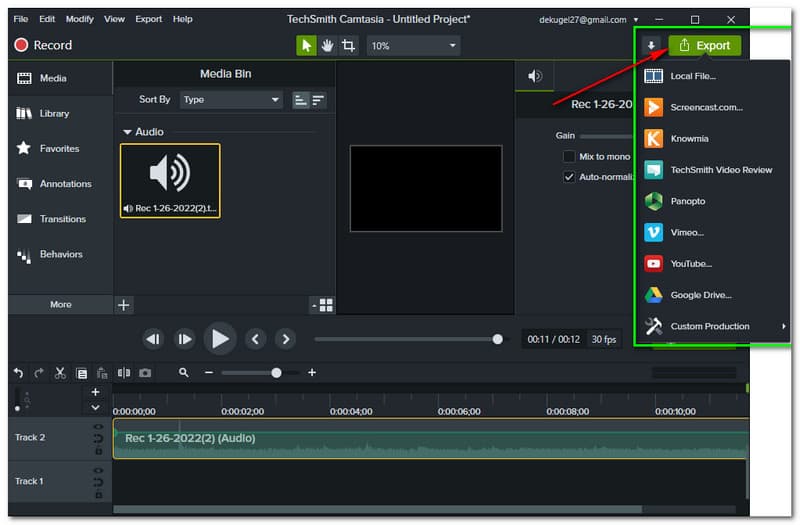Toggle Track 2 visibility eye icon
Viewport: 800px width, 525px height.
[x=98, y=427]
